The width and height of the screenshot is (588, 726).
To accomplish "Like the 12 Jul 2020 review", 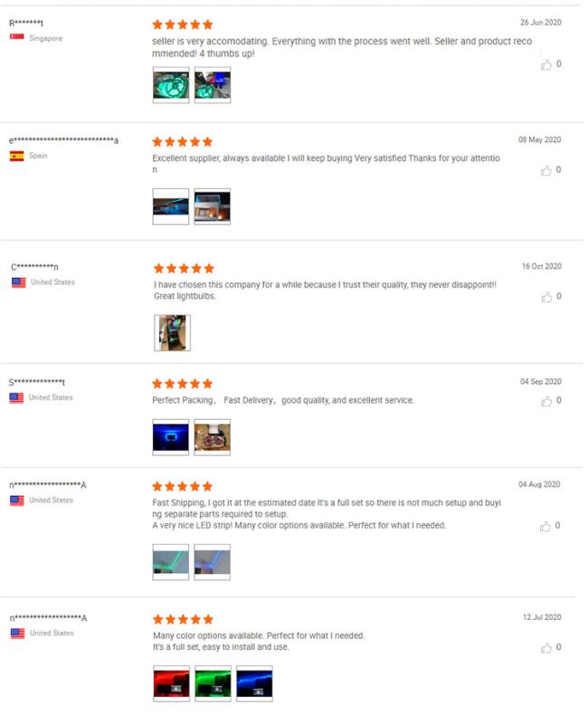I will coord(545,648).
